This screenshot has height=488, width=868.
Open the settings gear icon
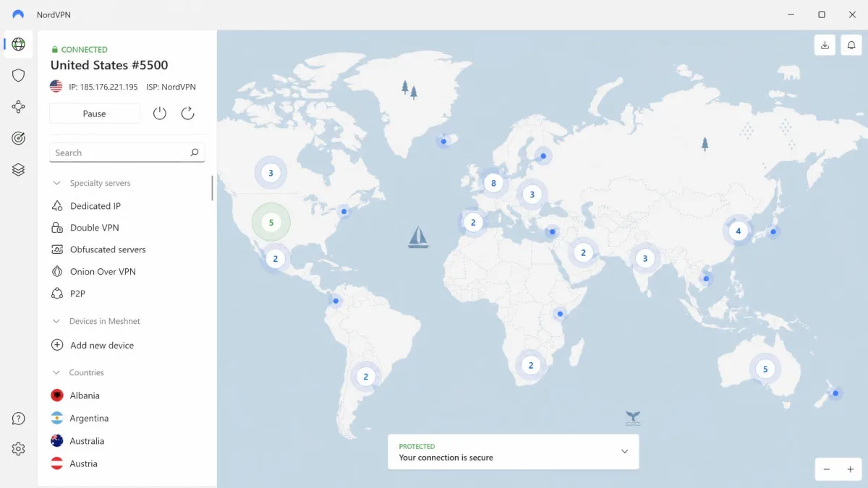click(x=19, y=449)
